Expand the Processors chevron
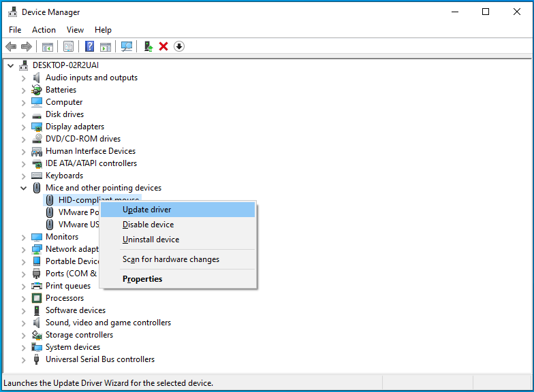This screenshot has width=534, height=392. coord(23,299)
